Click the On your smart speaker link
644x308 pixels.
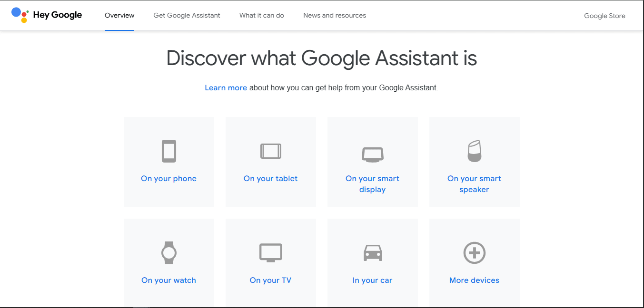coord(474,183)
